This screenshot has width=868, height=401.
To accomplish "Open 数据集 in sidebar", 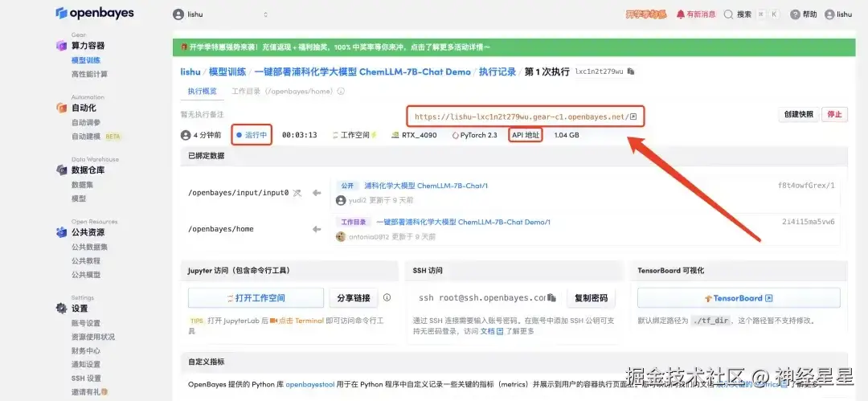I will pos(83,185).
